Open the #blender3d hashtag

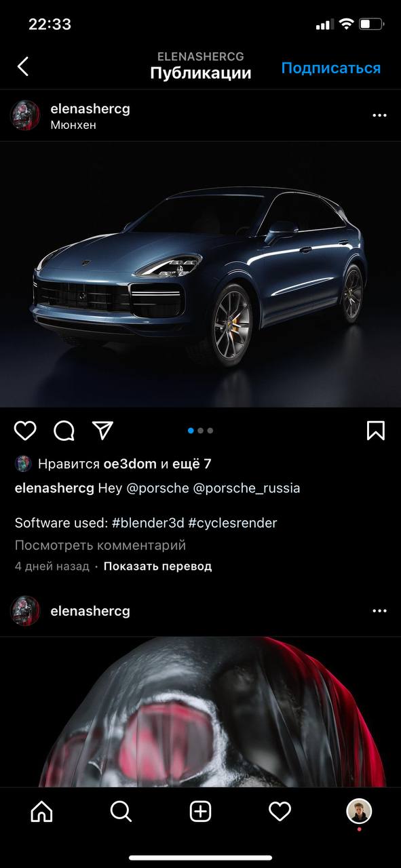[148, 523]
